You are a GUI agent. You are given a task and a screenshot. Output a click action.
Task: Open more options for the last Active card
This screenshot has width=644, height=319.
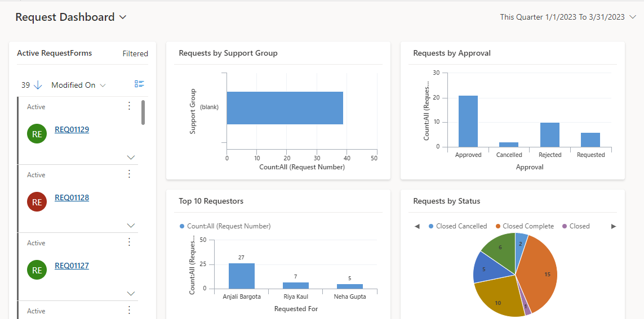pyautogui.click(x=130, y=310)
